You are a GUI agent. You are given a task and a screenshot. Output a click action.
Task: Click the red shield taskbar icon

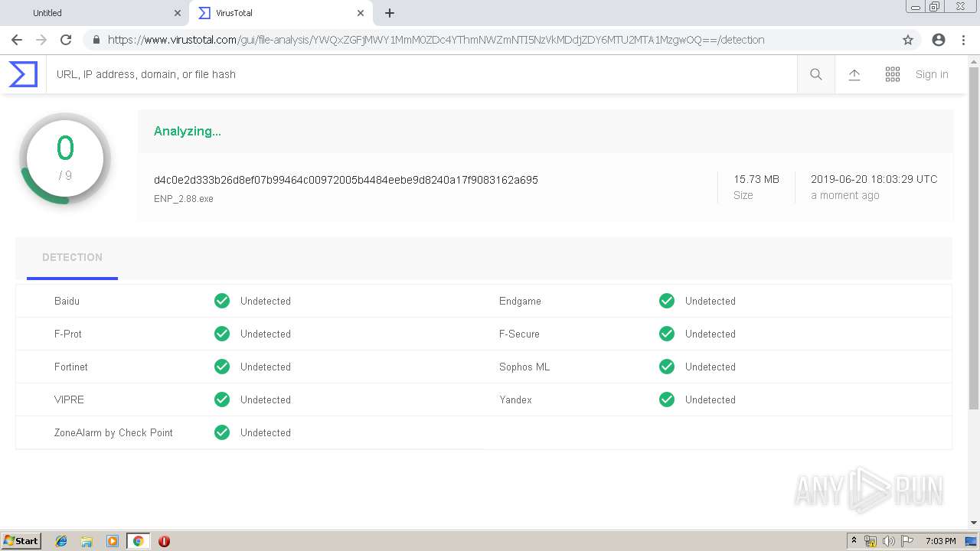click(164, 541)
